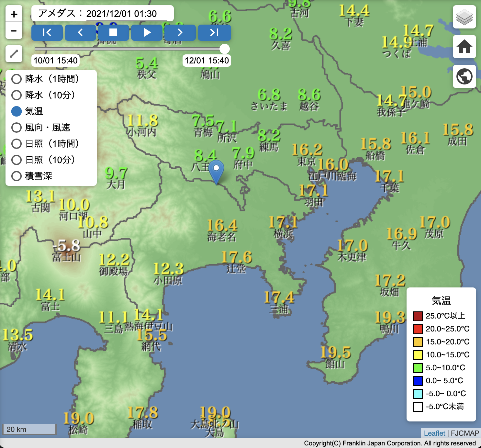Click the blue location marker pin
Image resolution: width=481 pixels, height=448 pixels.
[216, 171]
